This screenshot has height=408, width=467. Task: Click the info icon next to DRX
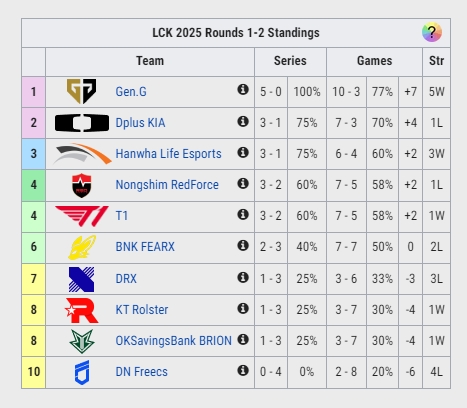(x=243, y=277)
